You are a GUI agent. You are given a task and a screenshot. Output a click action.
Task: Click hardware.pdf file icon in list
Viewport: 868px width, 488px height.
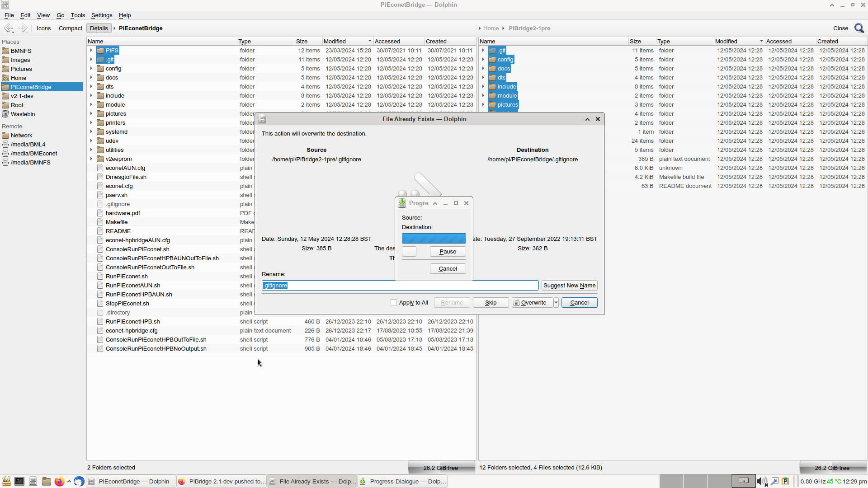[x=100, y=213]
